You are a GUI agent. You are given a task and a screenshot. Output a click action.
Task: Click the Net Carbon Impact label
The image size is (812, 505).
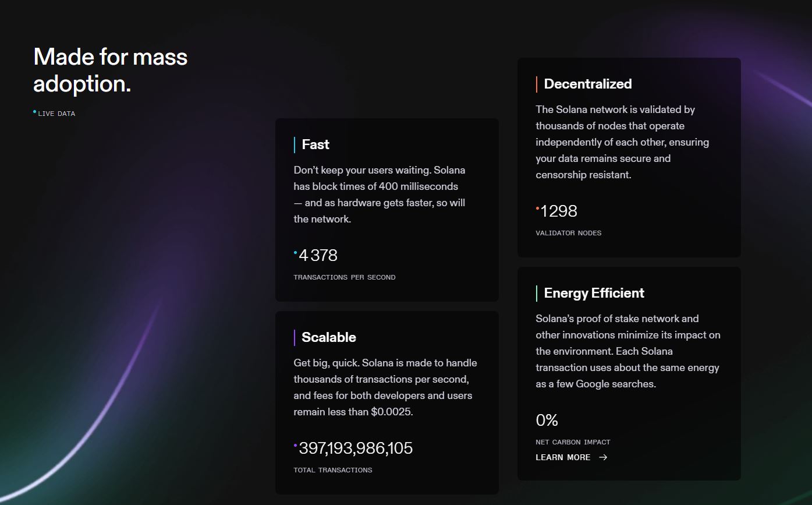(573, 442)
